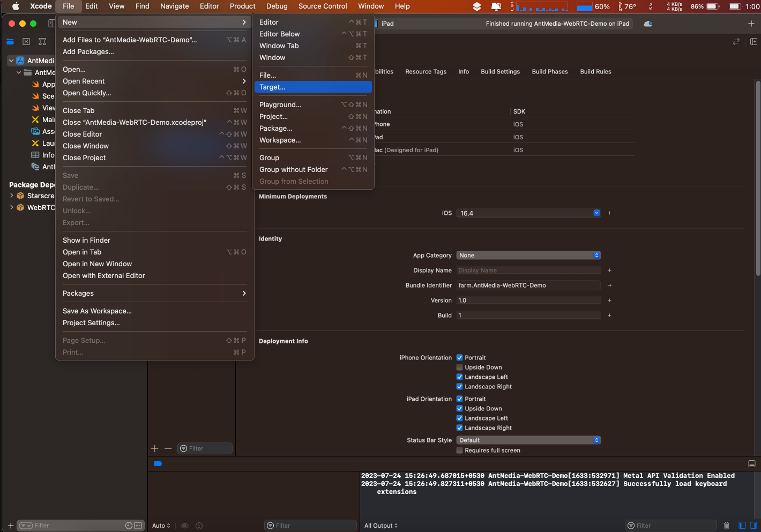The height and width of the screenshot is (532, 761).
Task: Choose Target... in the New submenu
Action: (x=313, y=87)
